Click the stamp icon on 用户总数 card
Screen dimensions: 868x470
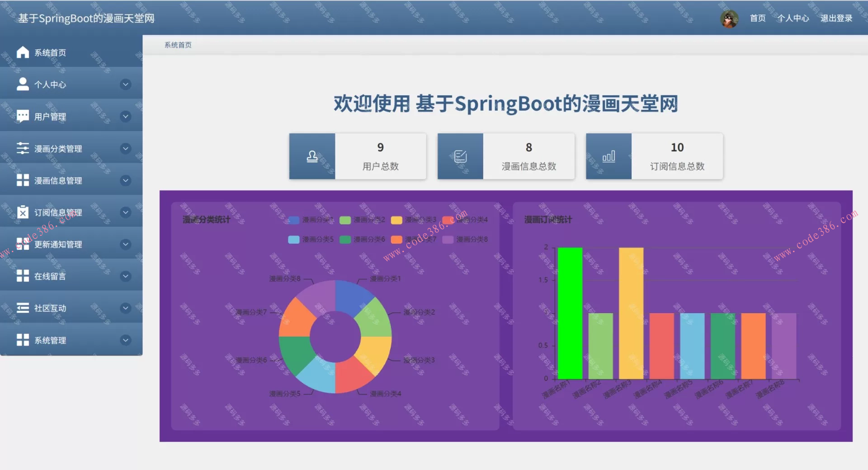click(312, 156)
